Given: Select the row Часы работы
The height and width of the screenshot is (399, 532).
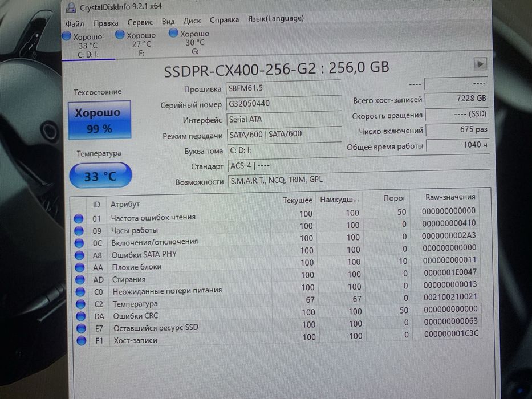Looking at the screenshot, I should coord(276,227).
